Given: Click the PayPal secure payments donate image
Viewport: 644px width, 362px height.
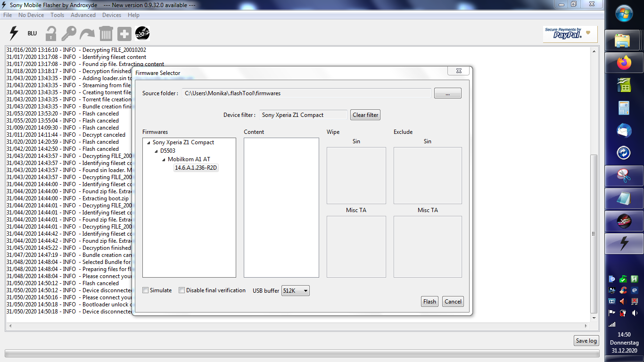Looking at the screenshot, I should [570, 34].
